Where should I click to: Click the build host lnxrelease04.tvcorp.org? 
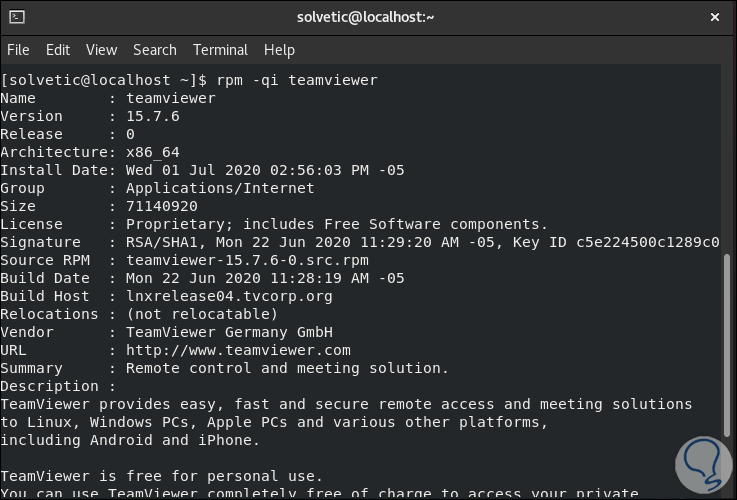[229, 296]
